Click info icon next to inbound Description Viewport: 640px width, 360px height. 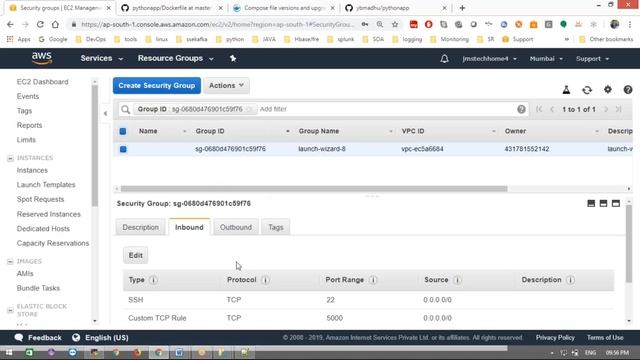(571, 280)
